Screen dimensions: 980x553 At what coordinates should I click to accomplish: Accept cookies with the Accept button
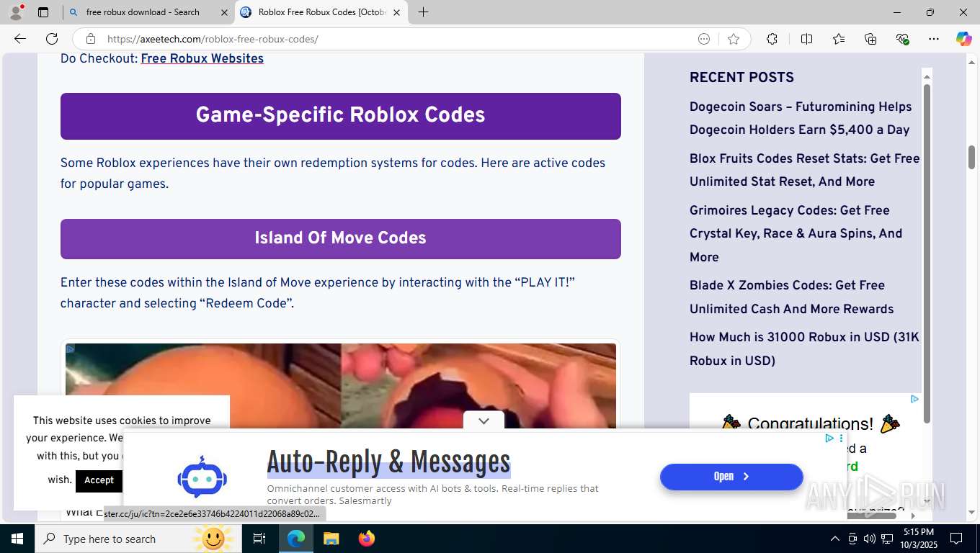[x=99, y=480]
